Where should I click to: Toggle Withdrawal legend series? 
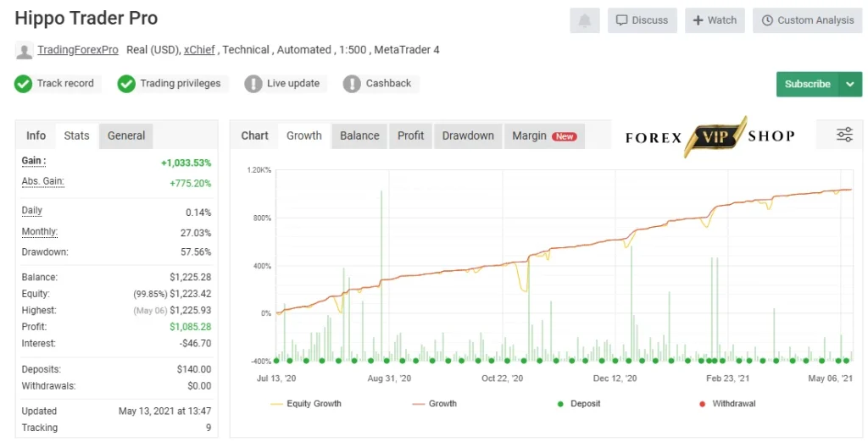pos(727,404)
